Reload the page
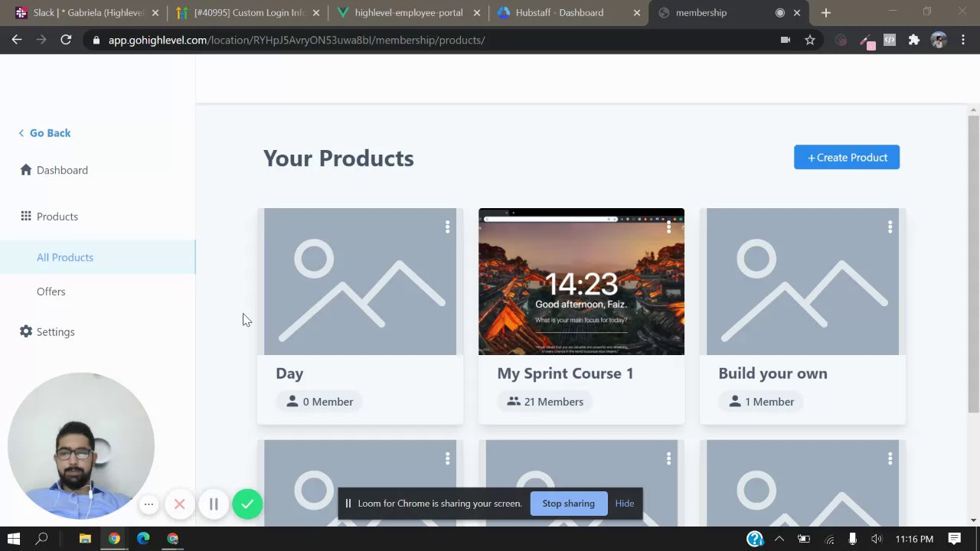Screen dimensions: 980x551 click(x=66, y=40)
